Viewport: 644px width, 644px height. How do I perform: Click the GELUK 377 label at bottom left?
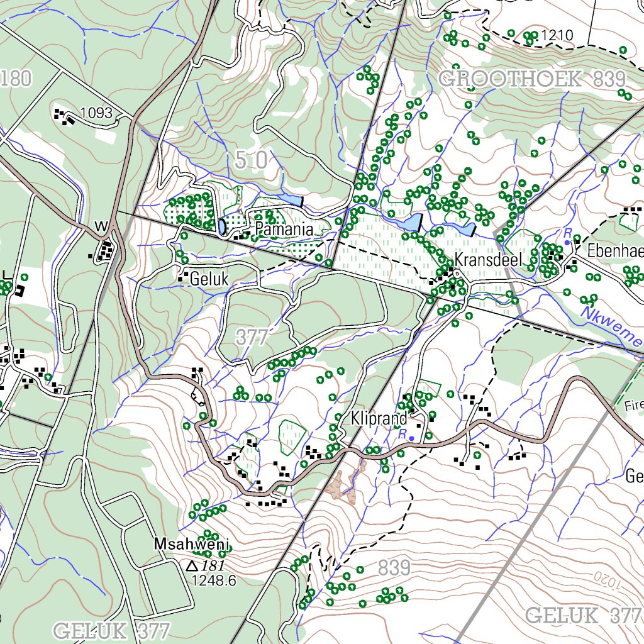click(111, 630)
